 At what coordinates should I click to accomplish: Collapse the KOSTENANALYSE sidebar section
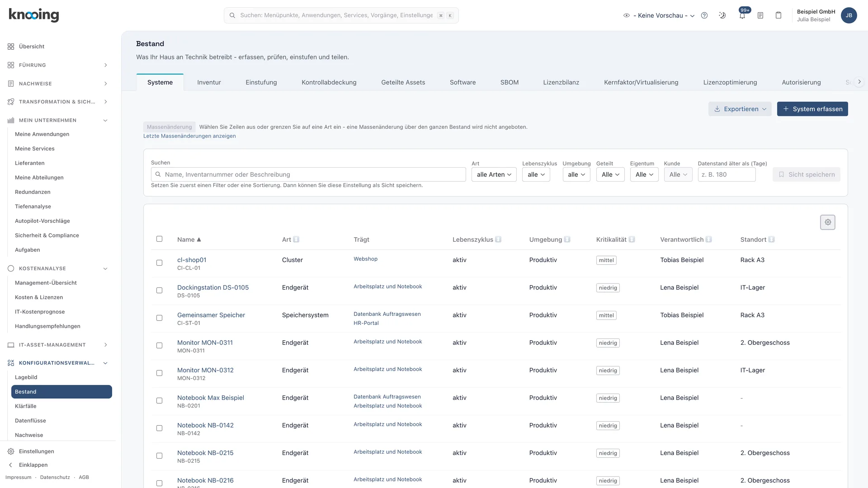pyautogui.click(x=57, y=268)
